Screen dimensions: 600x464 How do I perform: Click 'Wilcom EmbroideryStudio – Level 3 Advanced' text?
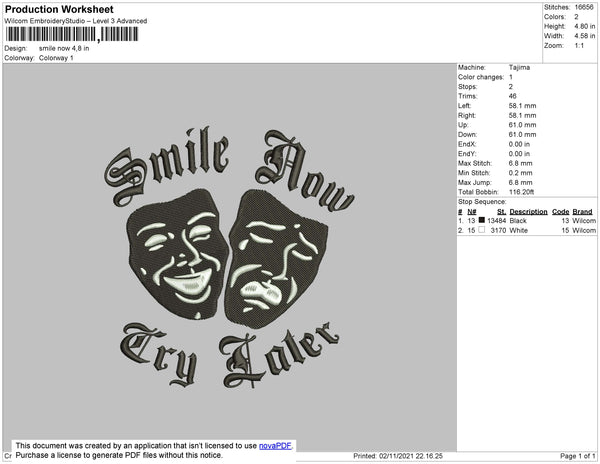tap(76, 21)
